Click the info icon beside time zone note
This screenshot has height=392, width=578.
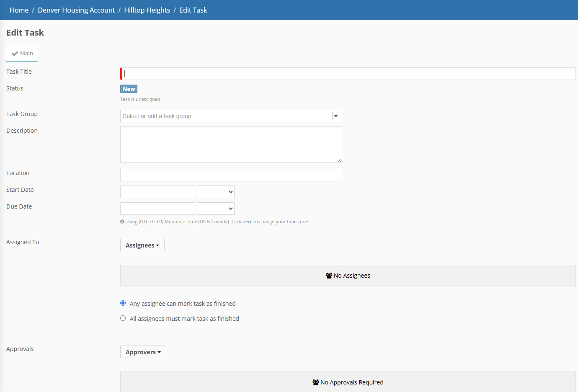[122, 222]
